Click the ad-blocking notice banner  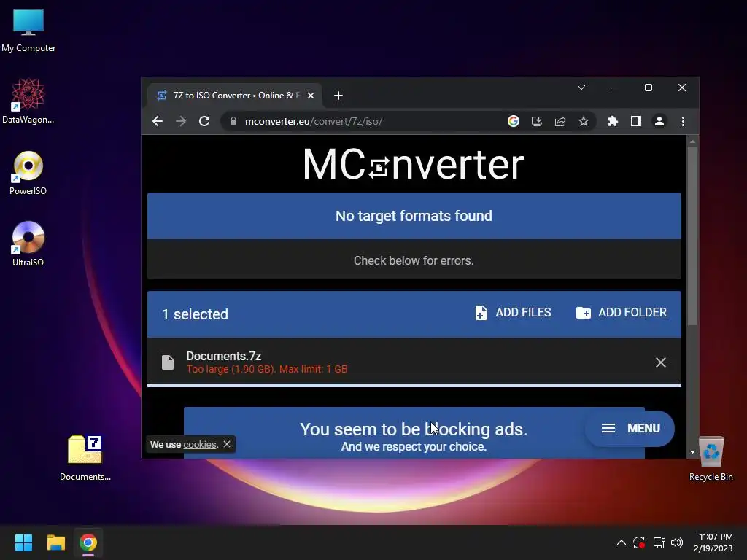point(414,433)
